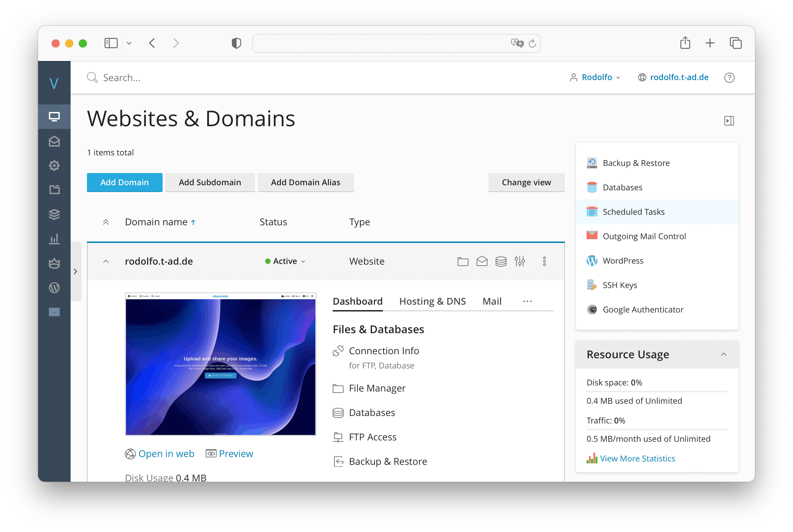
Task: Expand the left navigation sidebar arrow
Action: point(75,271)
